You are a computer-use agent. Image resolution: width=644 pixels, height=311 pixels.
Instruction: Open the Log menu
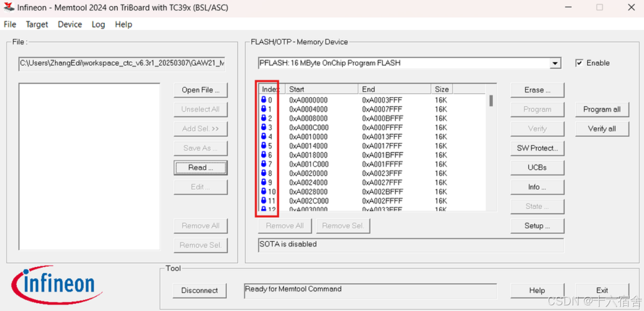[x=98, y=24]
